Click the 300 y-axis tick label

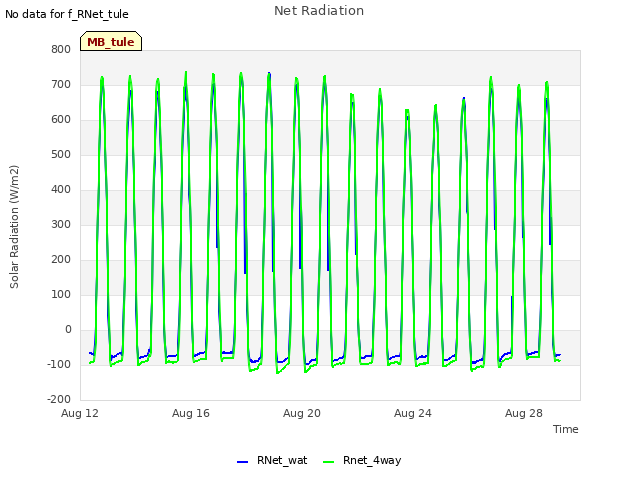[61, 224]
